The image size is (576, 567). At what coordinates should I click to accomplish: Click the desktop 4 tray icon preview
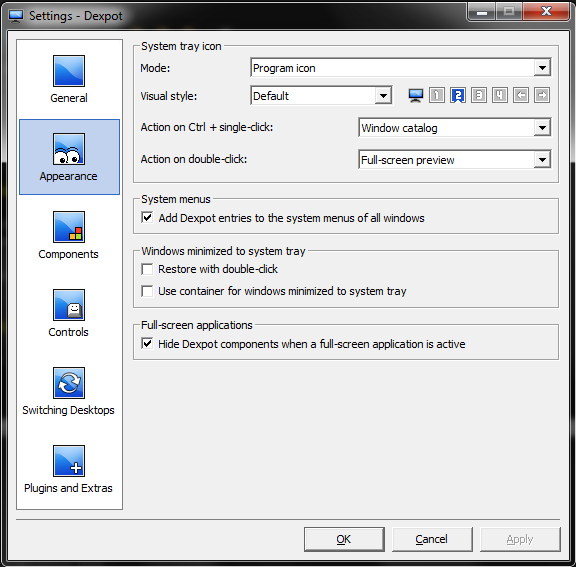[x=500, y=95]
